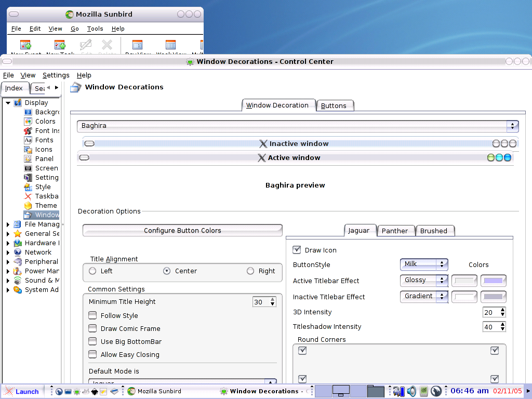Switch to the Brushed tab
This screenshot has width=532, height=399.
click(x=434, y=231)
